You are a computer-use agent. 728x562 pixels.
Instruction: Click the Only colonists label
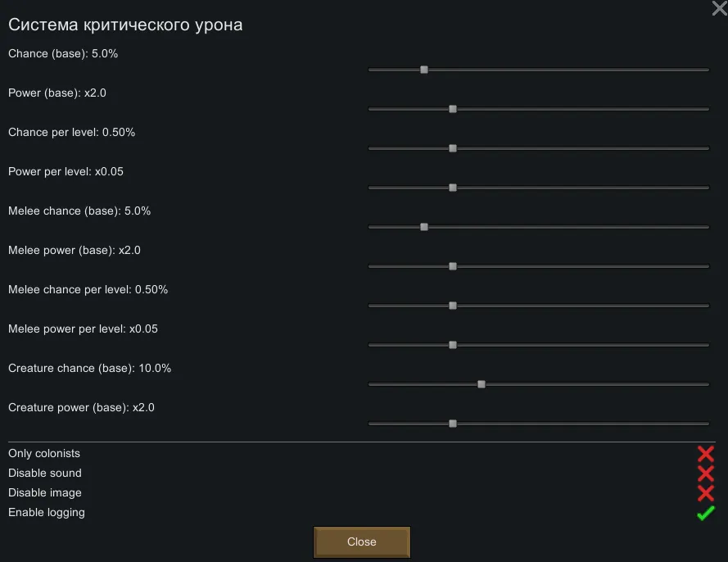tap(44, 454)
